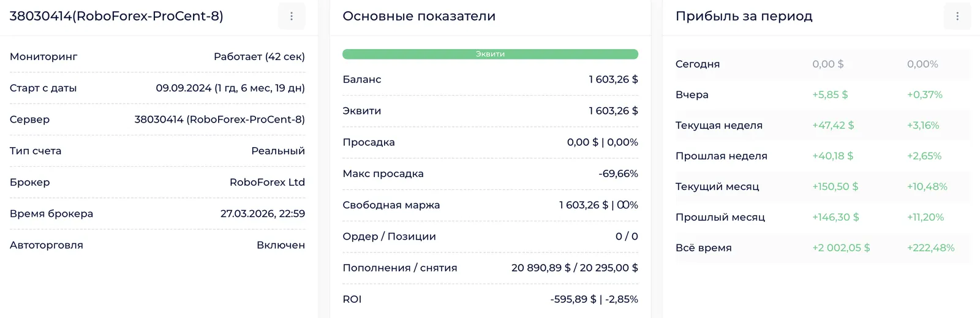Click the Текущий месяц percentage +10,48%
This screenshot has height=318, width=980.
(x=927, y=187)
